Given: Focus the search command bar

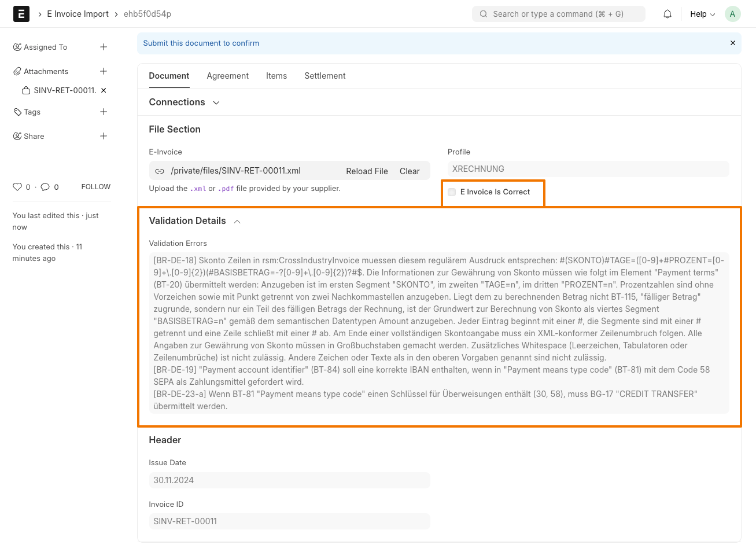Looking at the screenshot, I should 558,14.
